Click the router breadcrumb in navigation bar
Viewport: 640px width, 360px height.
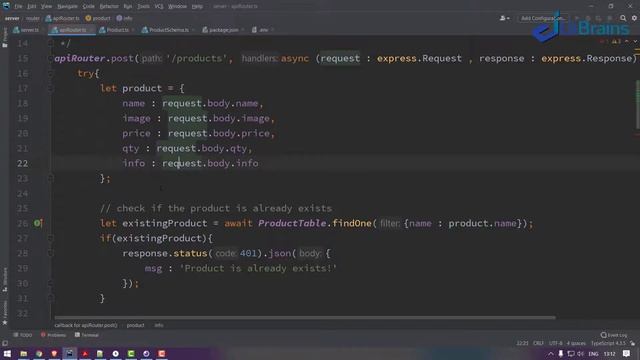[x=33, y=18]
